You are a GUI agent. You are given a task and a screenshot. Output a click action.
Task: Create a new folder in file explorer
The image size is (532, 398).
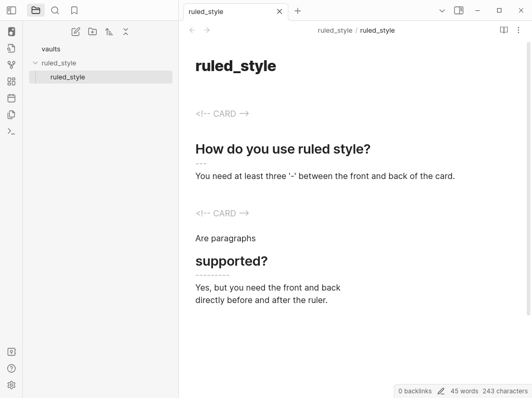coord(92,32)
